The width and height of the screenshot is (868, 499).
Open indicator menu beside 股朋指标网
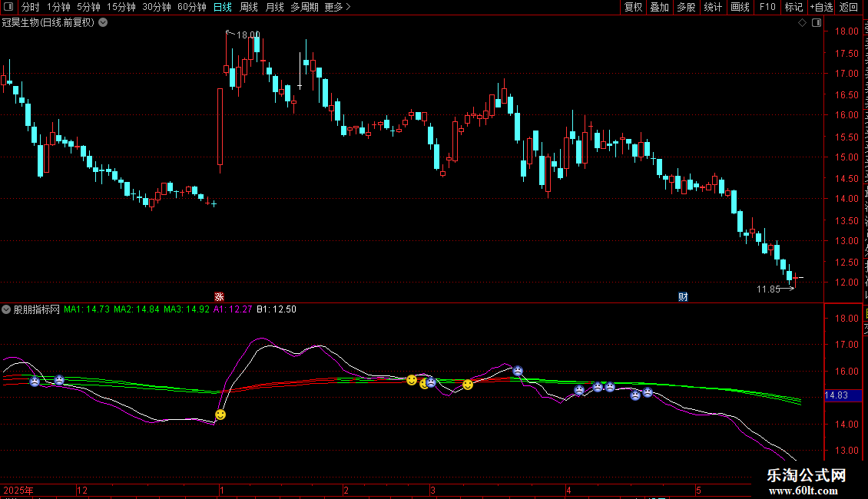(x=6, y=309)
